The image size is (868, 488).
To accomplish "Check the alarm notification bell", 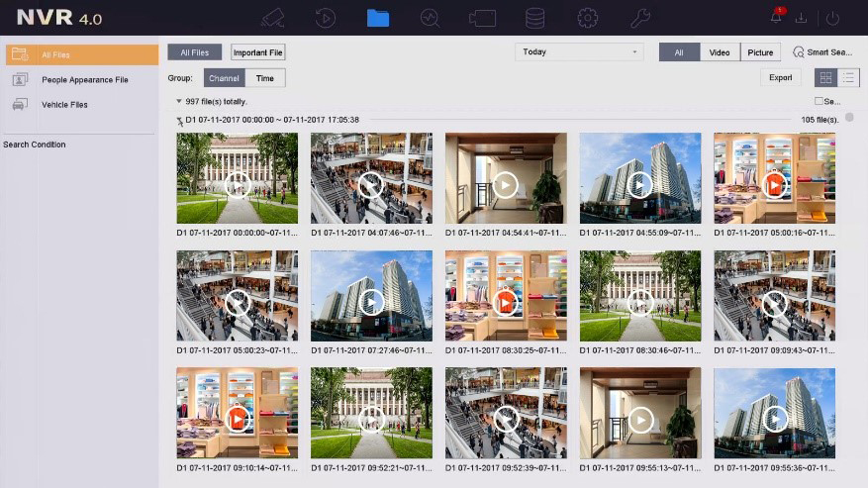I will (776, 18).
